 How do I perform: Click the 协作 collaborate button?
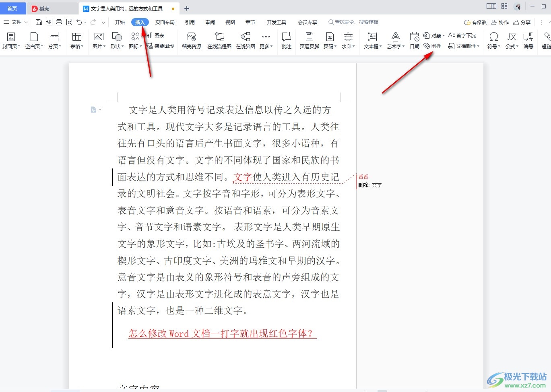tap(500, 22)
